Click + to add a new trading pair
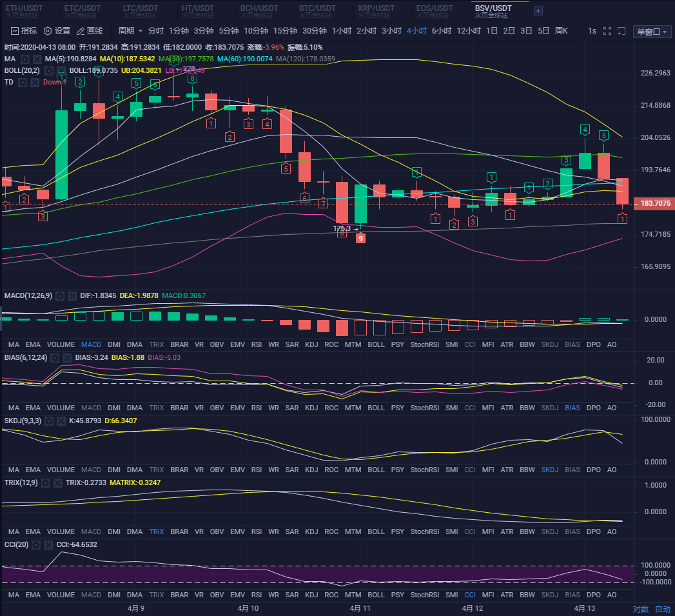675x616 pixels. click(538, 10)
